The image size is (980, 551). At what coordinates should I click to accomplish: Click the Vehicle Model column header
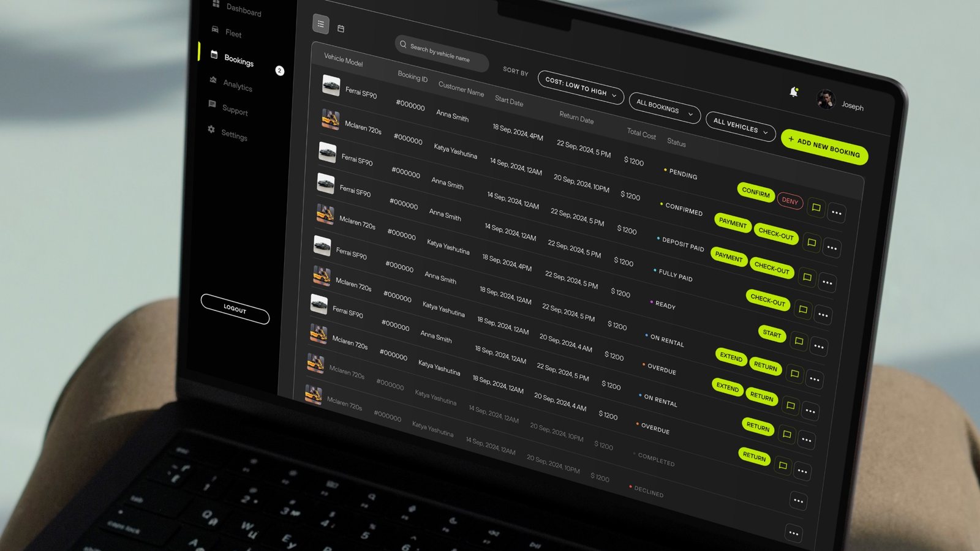click(343, 60)
